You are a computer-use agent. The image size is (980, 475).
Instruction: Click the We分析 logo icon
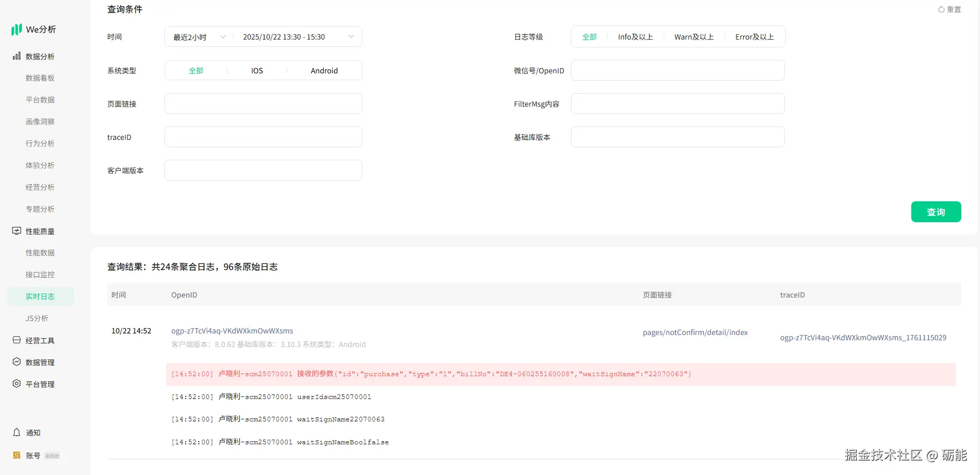pos(17,30)
